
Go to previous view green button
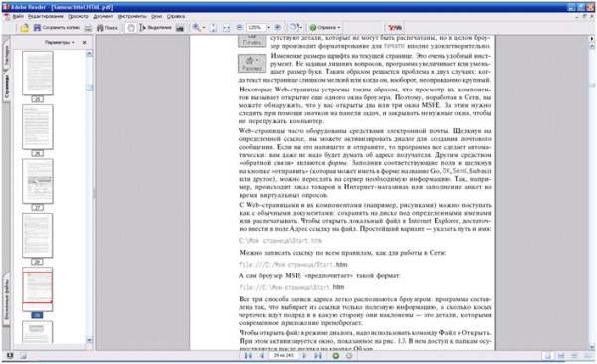click(x=336, y=356)
